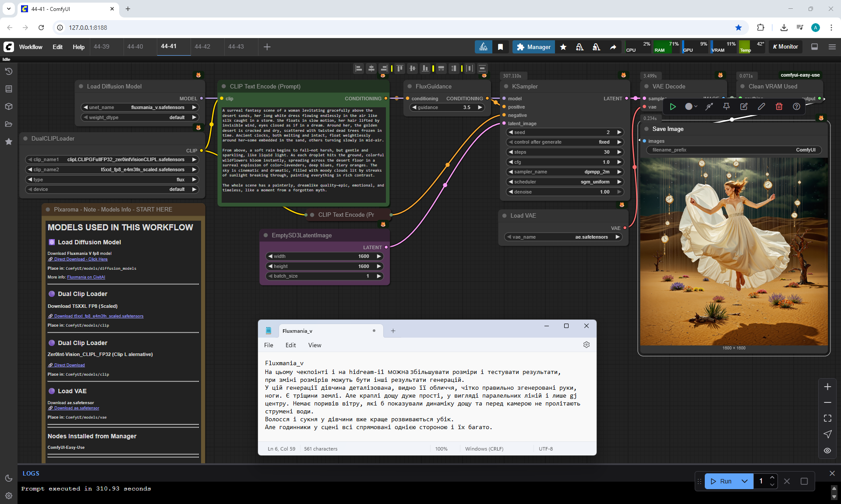The height and width of the screenshot is (504, 841).
Task: Open the queue history sidebar icon
Action: pyautogui.click(x=8, y=71)
